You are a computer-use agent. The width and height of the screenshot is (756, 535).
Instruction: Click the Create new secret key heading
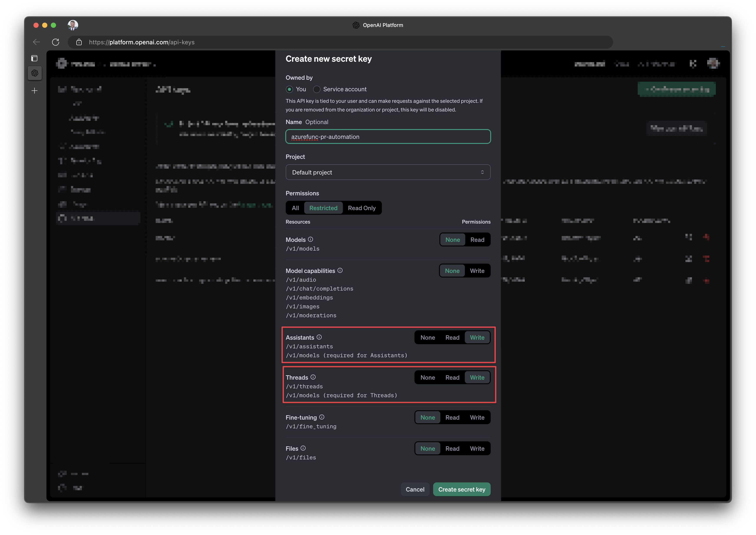(x=329, y=59)
